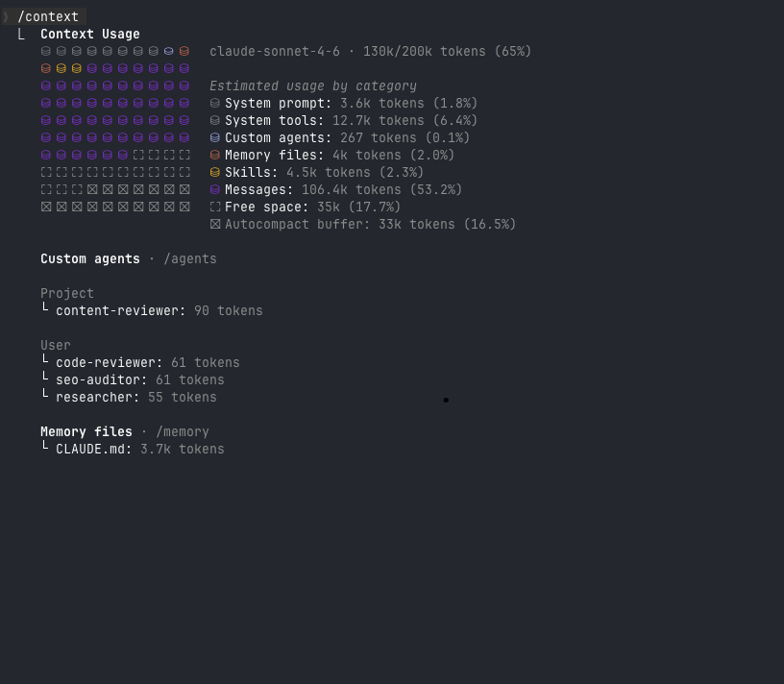The image size is (784, 684).
Task: Click the /context command input line
Action: coord(48,16)
